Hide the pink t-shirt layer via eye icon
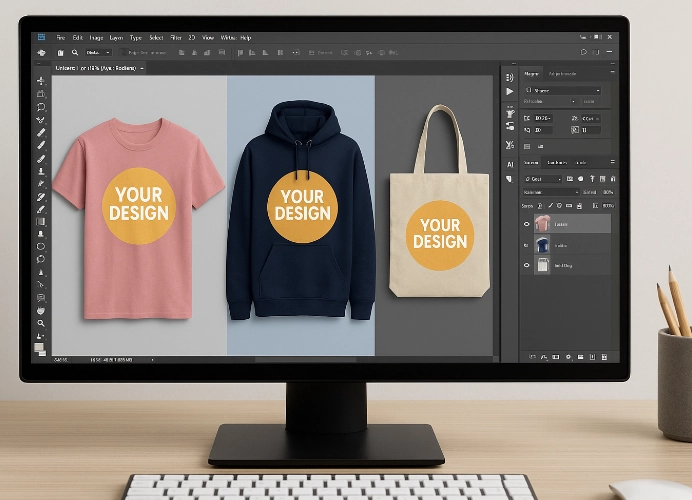The width and height of the screenshot is (692, 500). pos(527,224)
